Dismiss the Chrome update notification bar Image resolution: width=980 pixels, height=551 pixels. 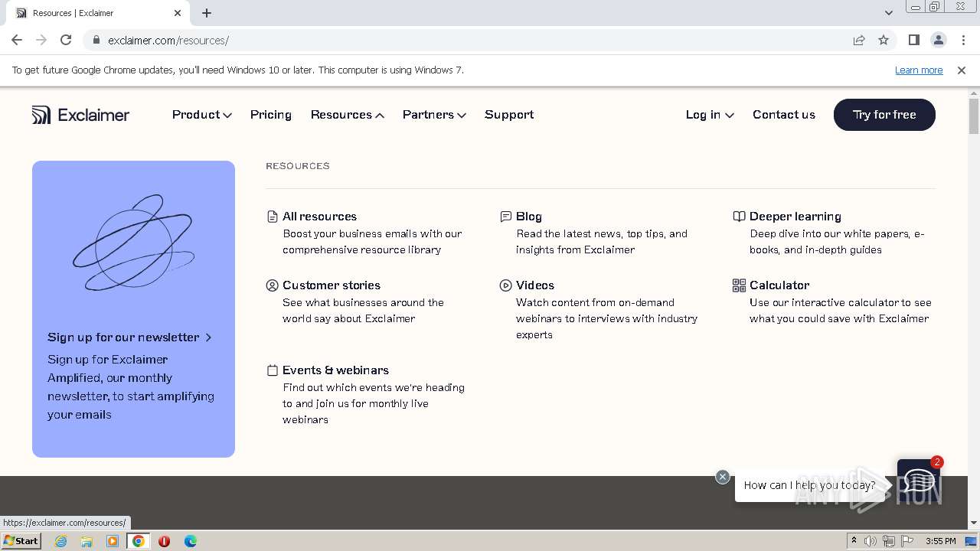[962, 70]
